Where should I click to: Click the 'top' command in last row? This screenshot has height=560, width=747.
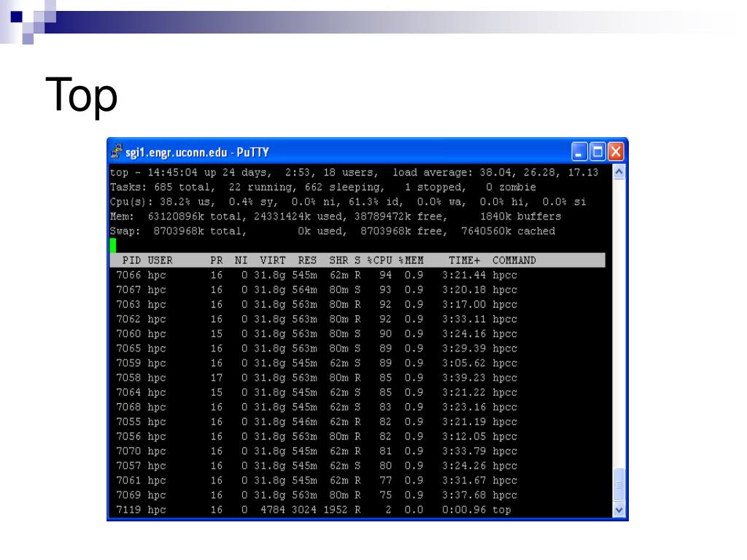(x=502, y=510)
